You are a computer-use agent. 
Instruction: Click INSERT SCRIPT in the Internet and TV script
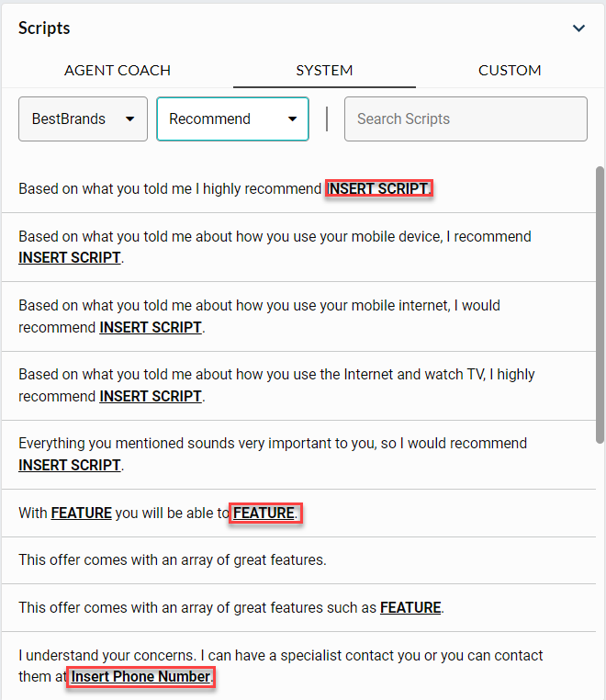tap(151, 396)
